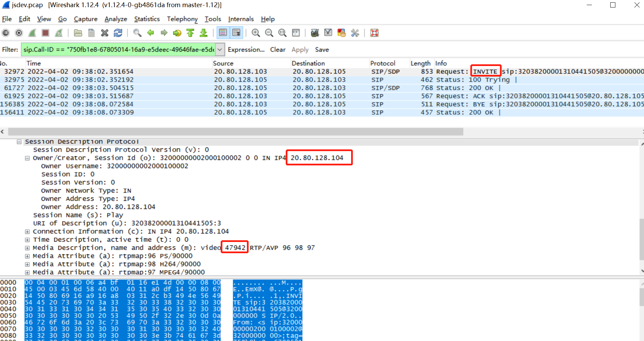Click the find packet magnifier icon
Screen dimensions: 644x341
tap(137, 33)
